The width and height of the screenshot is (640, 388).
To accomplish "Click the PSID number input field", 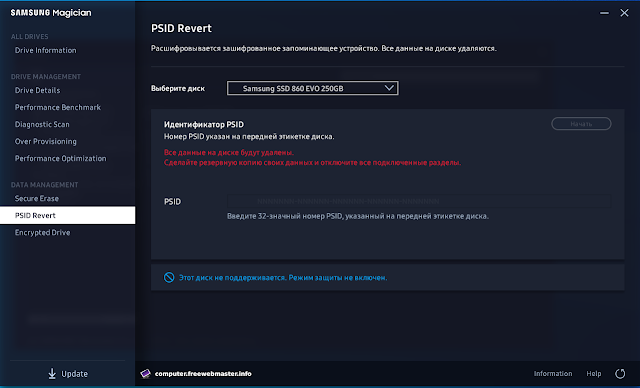I will [419, 201].
